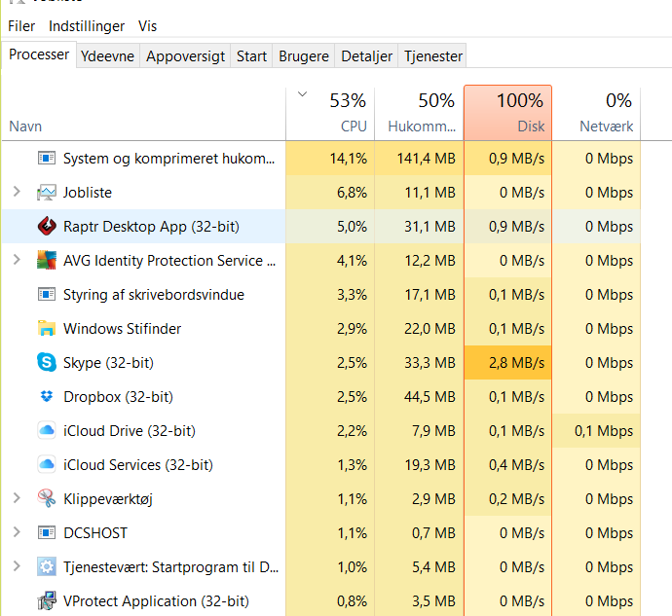
Task: Expand the Jobliste process group
Action: tap(16, 193)
